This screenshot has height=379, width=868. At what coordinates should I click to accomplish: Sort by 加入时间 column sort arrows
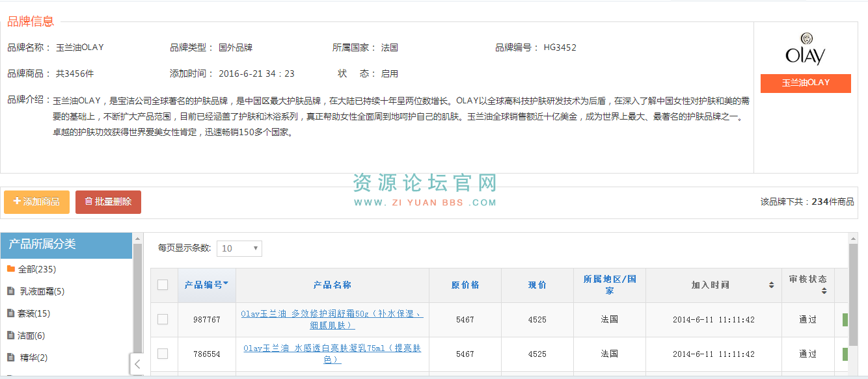pos(771,285)
